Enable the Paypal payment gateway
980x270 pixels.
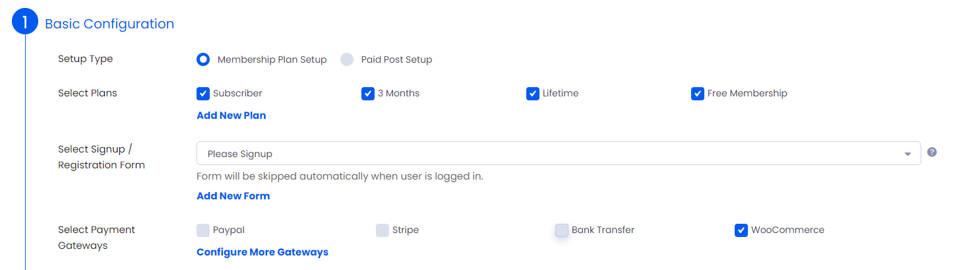(203, 230)
